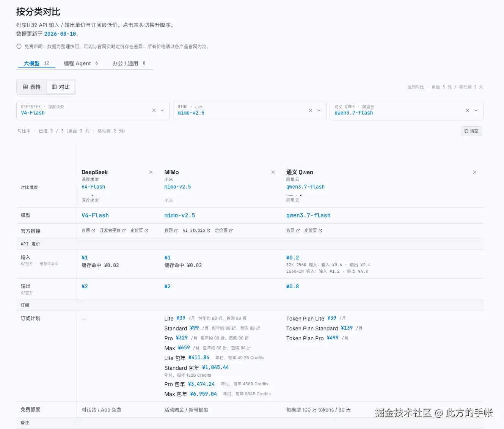Screen dimensions: 504x429
Task: Click MiMo Standard ¥99 plan
Action: 195,328
